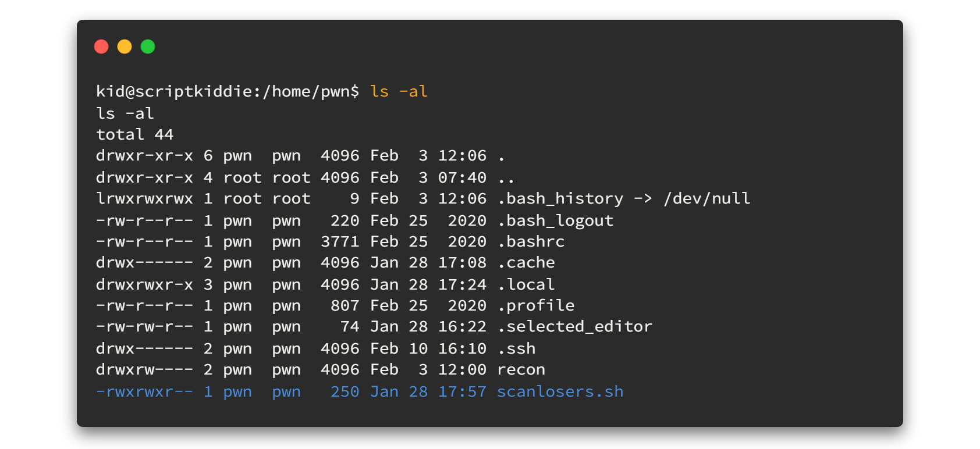Click the /dev/null symlink target
Screen dimensions: 980x449
coord(706,199)
